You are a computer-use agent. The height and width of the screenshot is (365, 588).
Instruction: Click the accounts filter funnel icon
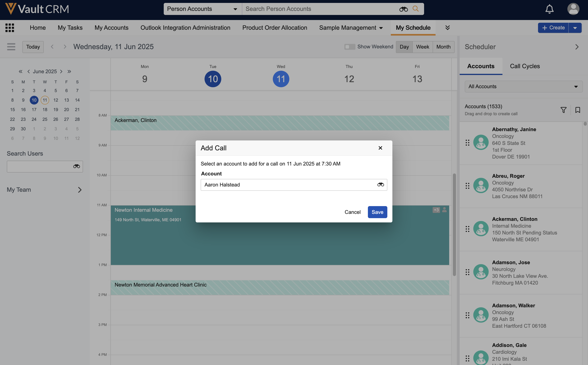point(563,110)
